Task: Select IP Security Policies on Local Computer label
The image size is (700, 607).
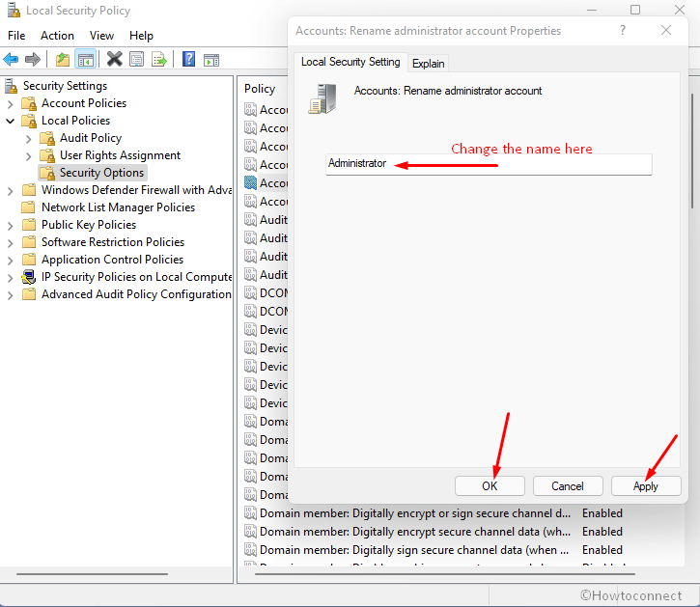Action: coord(136,277)
